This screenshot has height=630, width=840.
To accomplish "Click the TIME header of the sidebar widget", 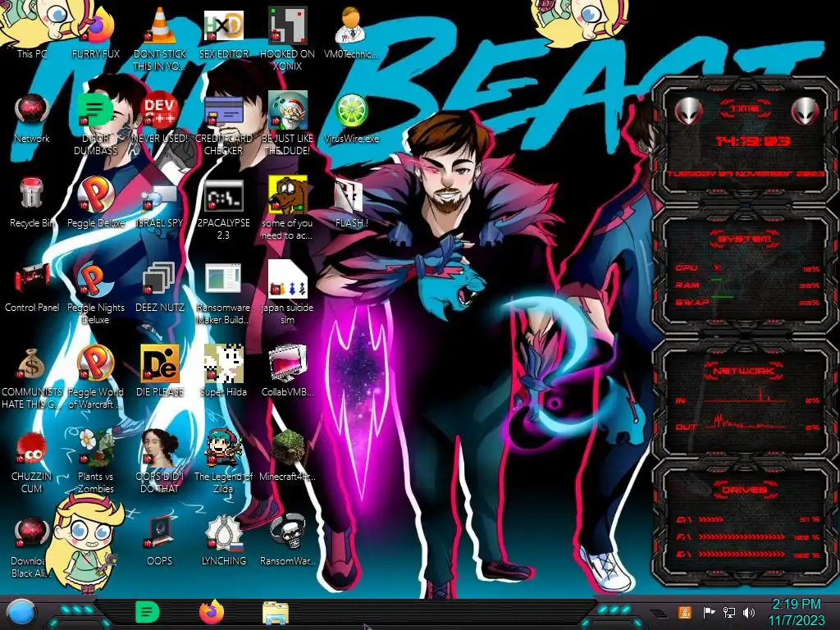I will (745, 109).
